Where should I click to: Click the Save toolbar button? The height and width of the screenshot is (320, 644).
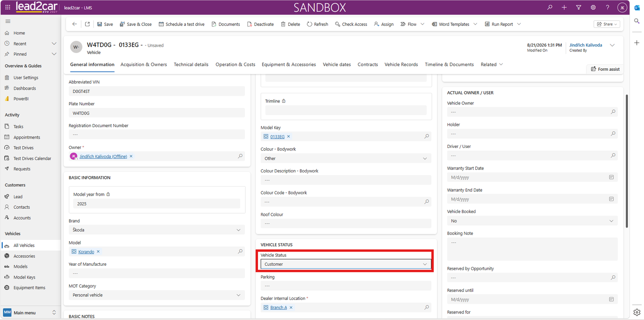point(105,24)
